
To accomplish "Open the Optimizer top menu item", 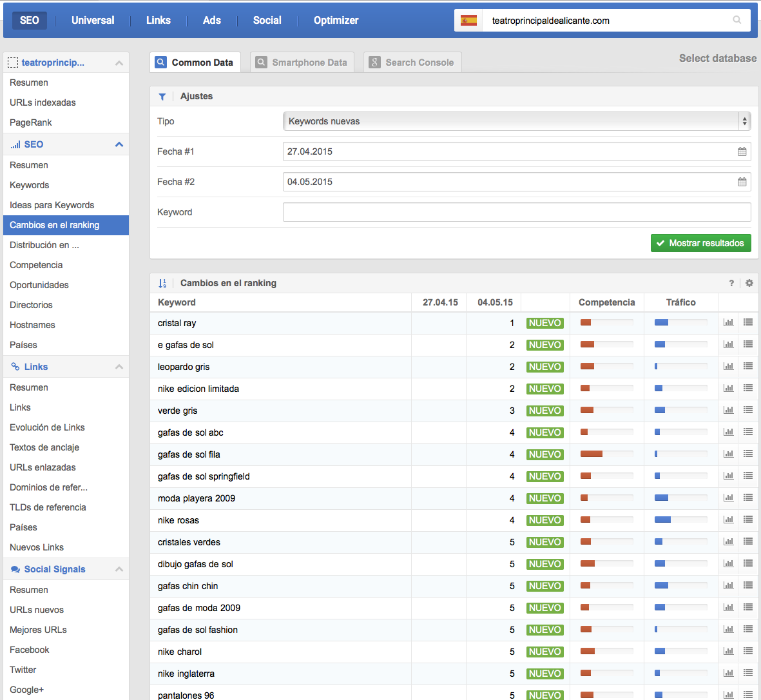I will [x=336, y=21].
